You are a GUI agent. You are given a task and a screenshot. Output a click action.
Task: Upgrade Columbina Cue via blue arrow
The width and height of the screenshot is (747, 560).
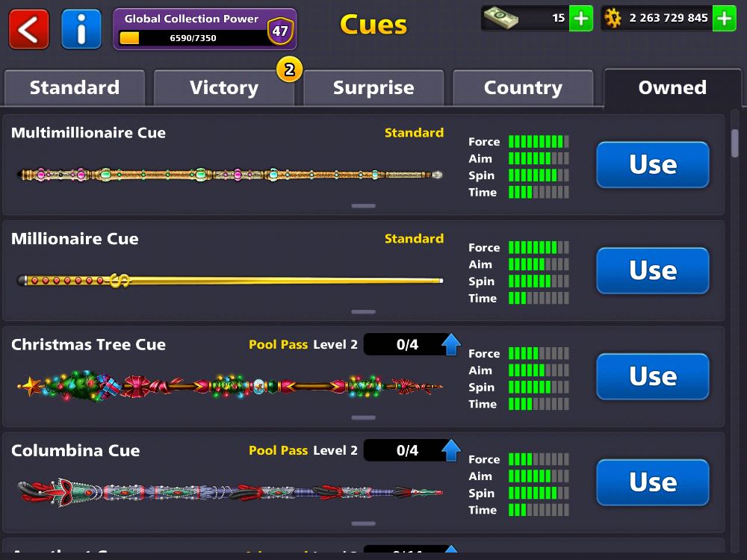(x=450, y=450)
